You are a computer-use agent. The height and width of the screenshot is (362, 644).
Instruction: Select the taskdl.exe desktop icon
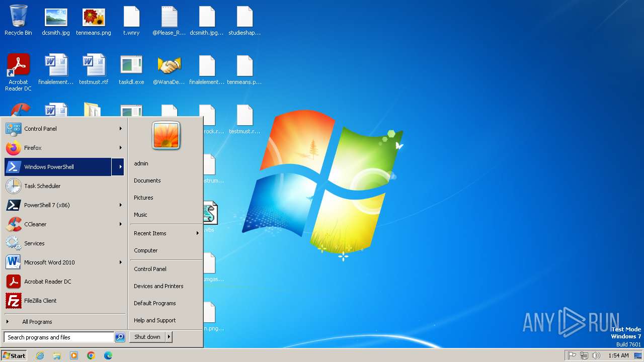(x=131, y=69)
